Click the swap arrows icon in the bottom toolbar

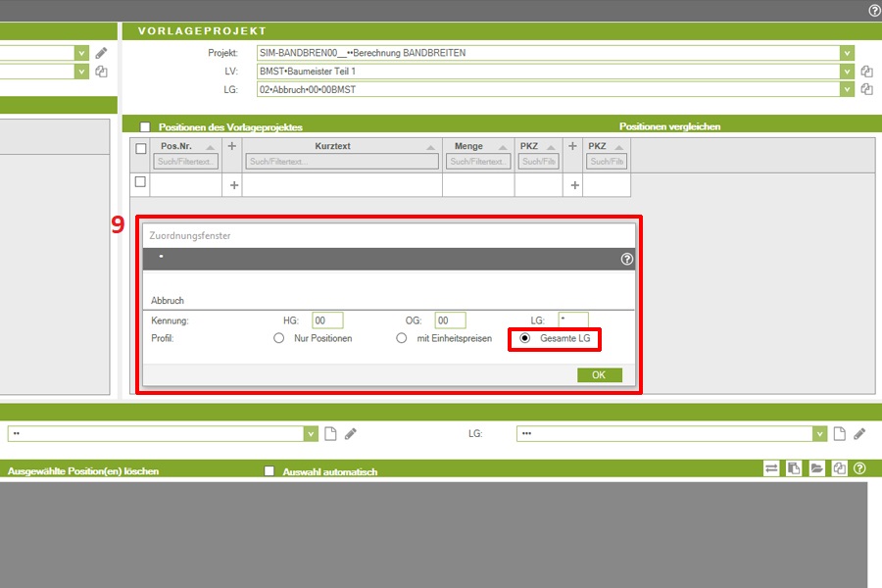[772, 469]
